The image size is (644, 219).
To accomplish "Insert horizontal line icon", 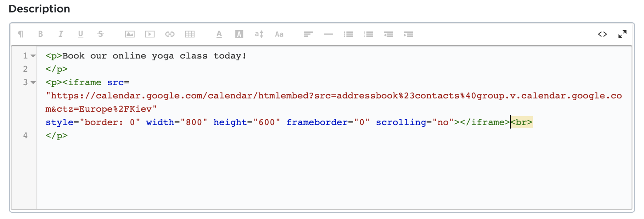I will (x=328, y=34).
